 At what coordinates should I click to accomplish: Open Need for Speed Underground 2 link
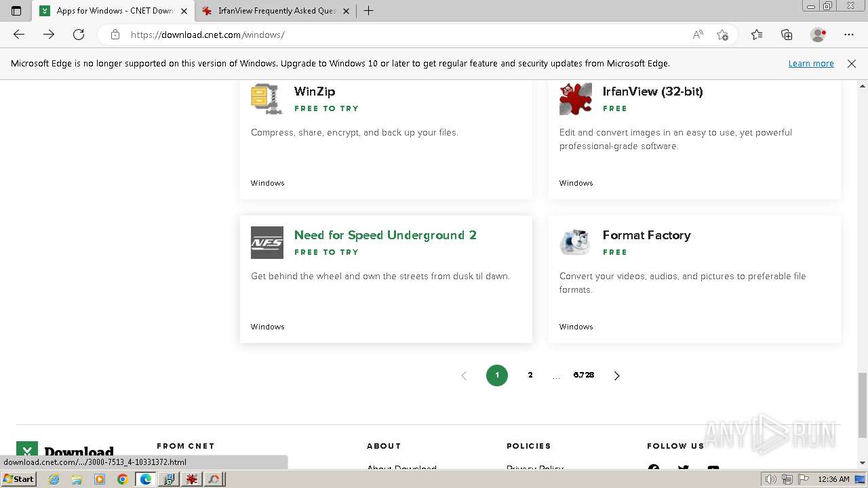[x=385, y=235]
